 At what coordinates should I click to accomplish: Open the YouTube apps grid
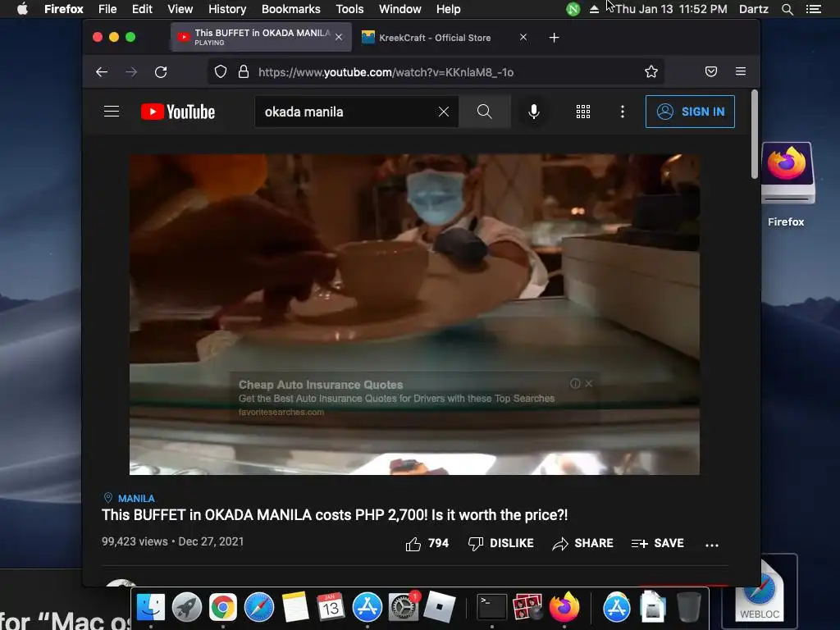point(583,112)
